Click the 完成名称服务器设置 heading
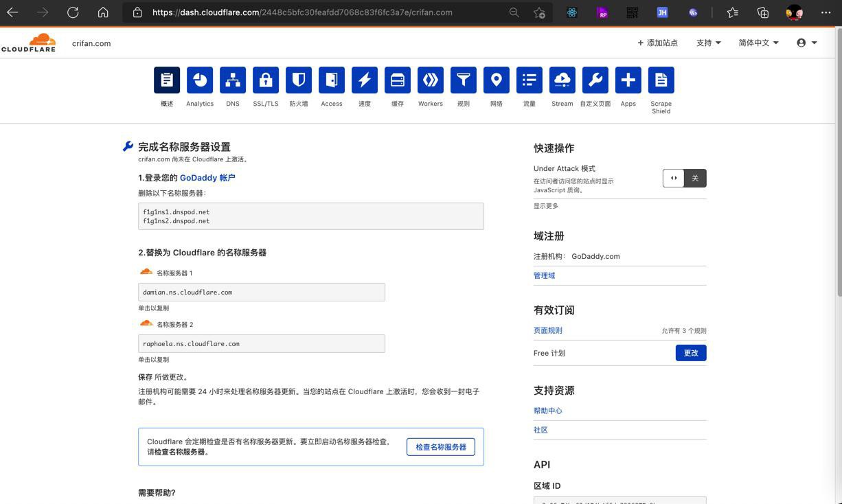 point(184,147)
